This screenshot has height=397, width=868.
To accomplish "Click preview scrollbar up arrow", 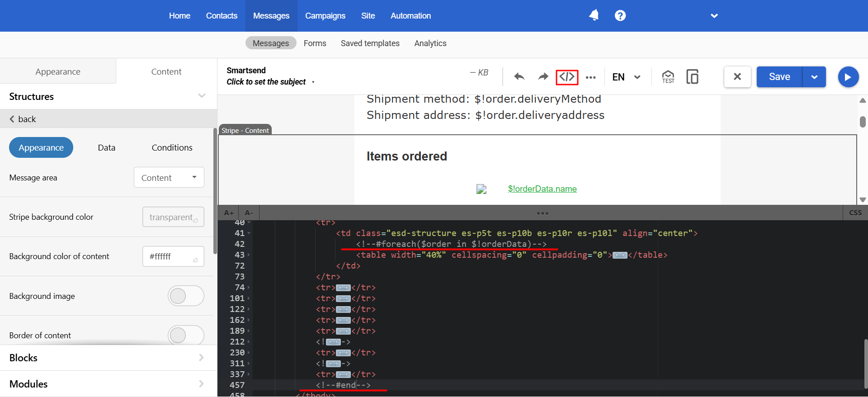I will pyautogui.click(x=863, y=100).
